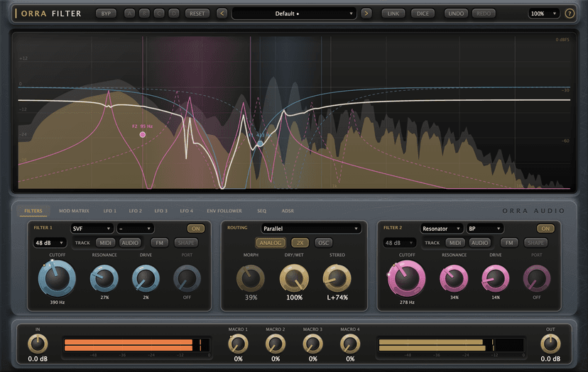Enable AUDIO tracking for Filter 1
The width and height of the screenshot is (588, 372).
[x=130, y=243]
